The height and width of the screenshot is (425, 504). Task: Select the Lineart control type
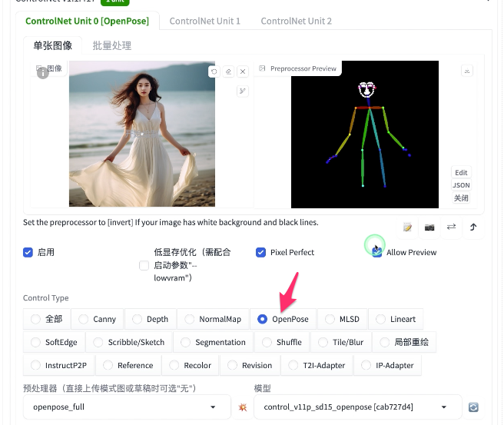[396, 319]
